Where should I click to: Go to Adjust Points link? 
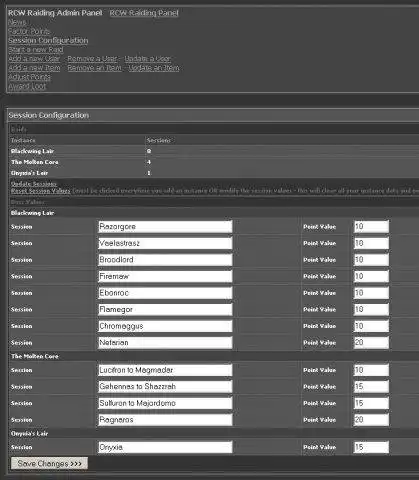pyautogui.click(x=29, y=77)
